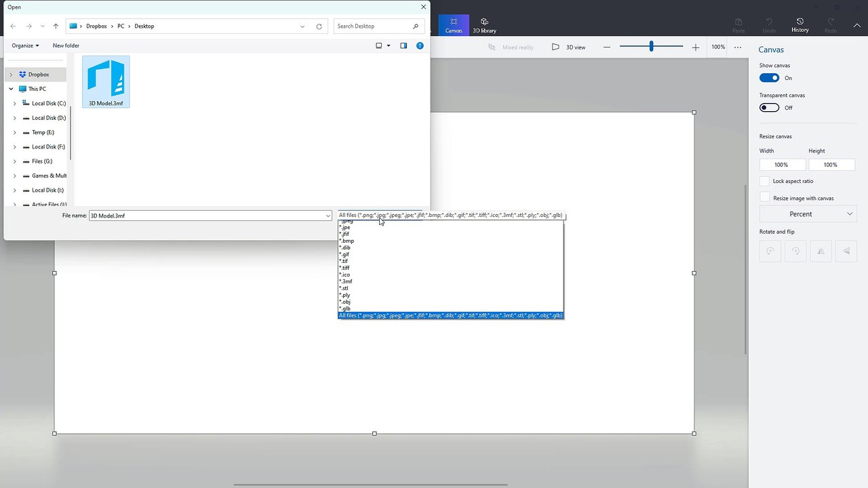The height and width of the screenshot is (488, 868).
Task: Click Dropbox in the address bar path
Action: (96, 26)
